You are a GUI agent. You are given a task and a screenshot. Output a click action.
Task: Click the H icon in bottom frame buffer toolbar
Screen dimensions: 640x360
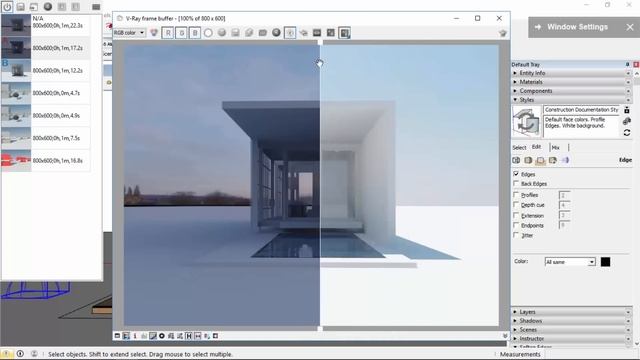point(189,336)
